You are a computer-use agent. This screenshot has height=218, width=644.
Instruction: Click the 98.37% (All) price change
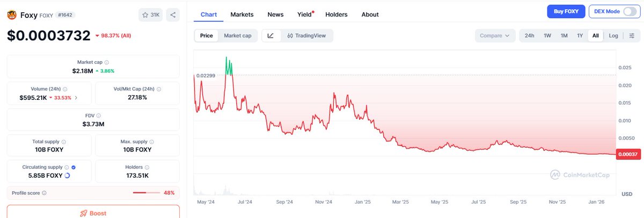coord(113,35)
